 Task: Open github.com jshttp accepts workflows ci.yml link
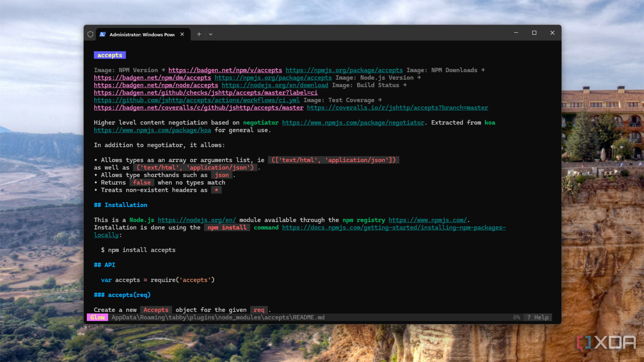(197, 100)
